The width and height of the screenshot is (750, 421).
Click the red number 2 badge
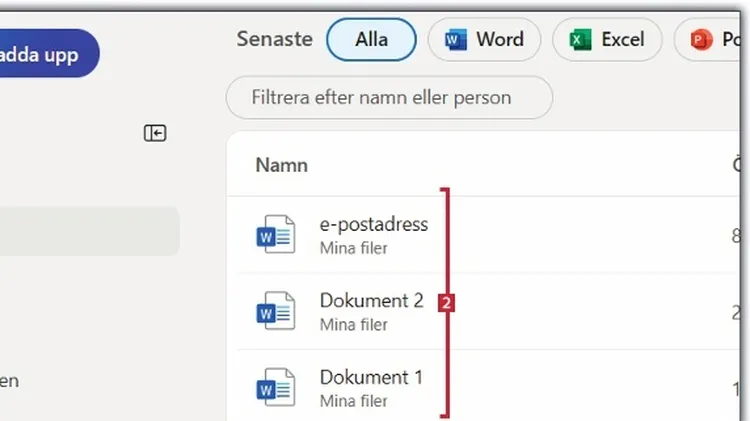coord(447,302)
